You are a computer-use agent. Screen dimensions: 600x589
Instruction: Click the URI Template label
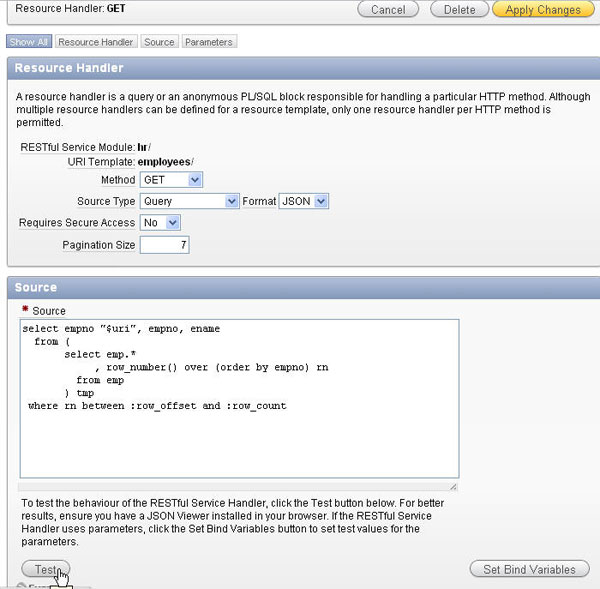coord(101,162)
